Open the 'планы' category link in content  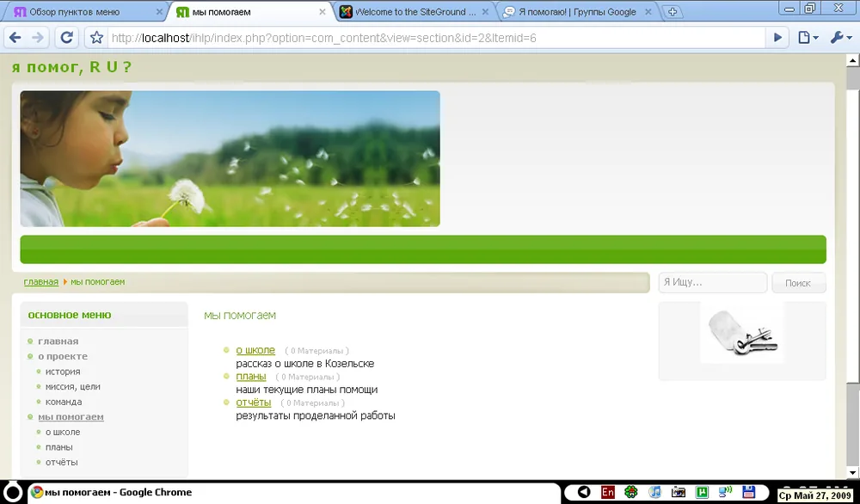(x=250, y=376)
